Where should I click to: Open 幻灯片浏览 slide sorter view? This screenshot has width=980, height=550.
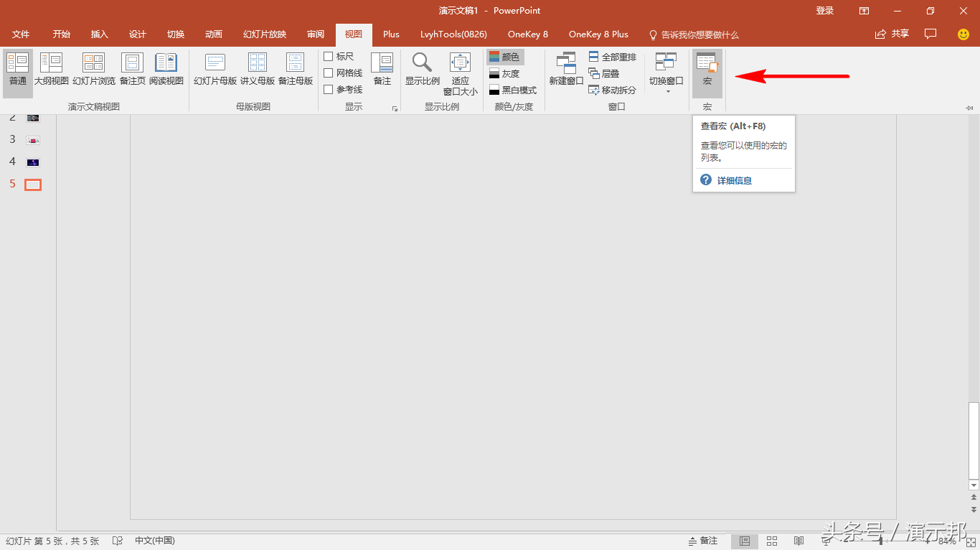pos(94,70)
